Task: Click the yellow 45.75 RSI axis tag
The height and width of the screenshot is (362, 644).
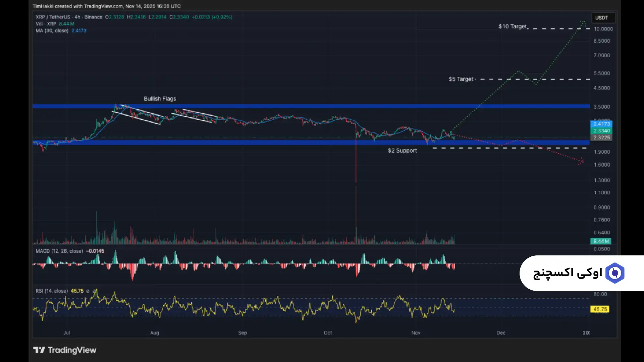Action: (600, 309)
